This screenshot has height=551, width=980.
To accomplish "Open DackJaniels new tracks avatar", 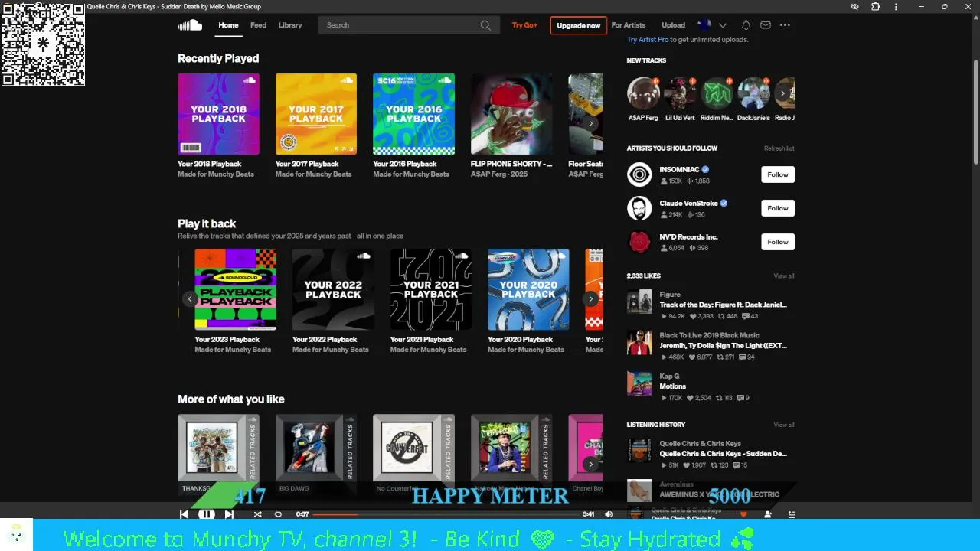I will [753, 93].
